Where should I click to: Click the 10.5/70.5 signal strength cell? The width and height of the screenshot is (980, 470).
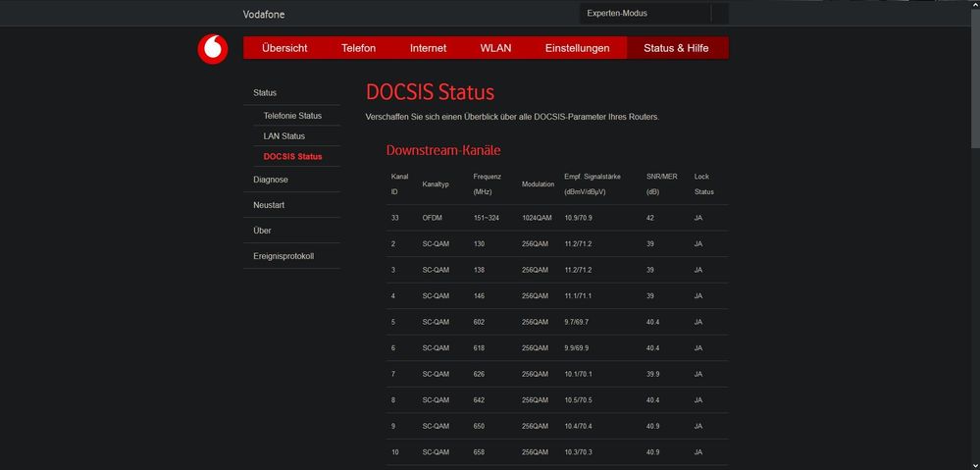[x=578, y=400]
